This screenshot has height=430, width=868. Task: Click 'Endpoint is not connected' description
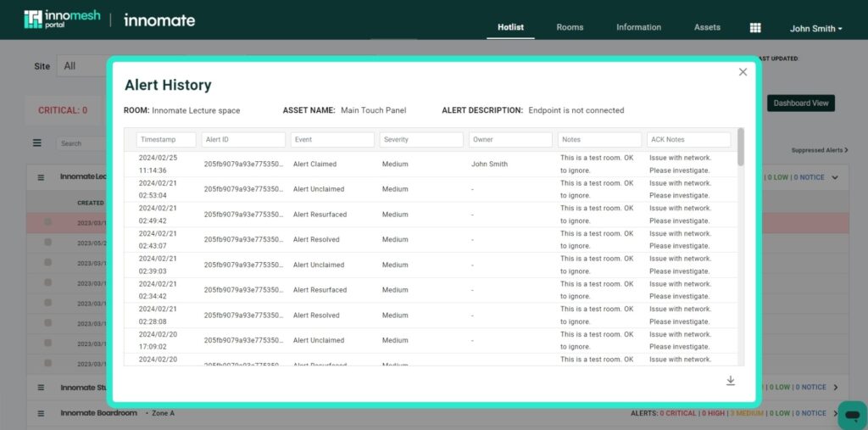click(x=576, y=110)
